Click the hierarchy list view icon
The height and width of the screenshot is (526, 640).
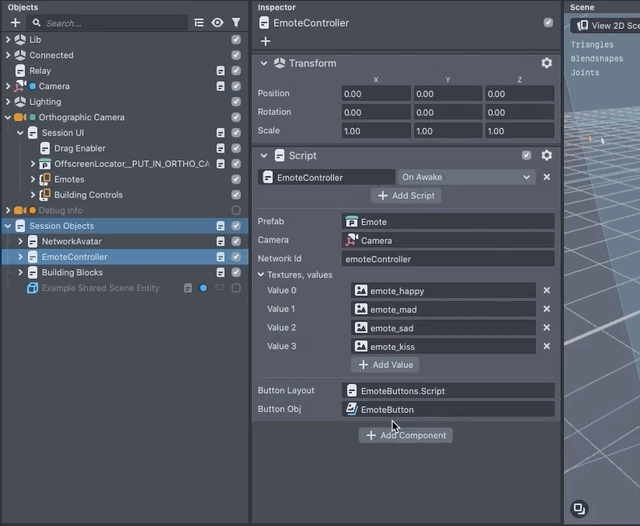pos(199,22)
